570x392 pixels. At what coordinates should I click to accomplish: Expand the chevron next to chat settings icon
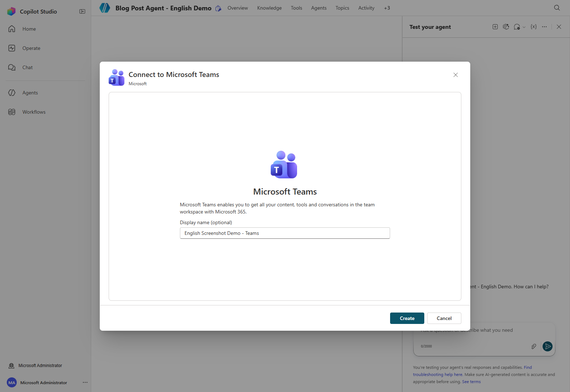click(x=524, y=27)
